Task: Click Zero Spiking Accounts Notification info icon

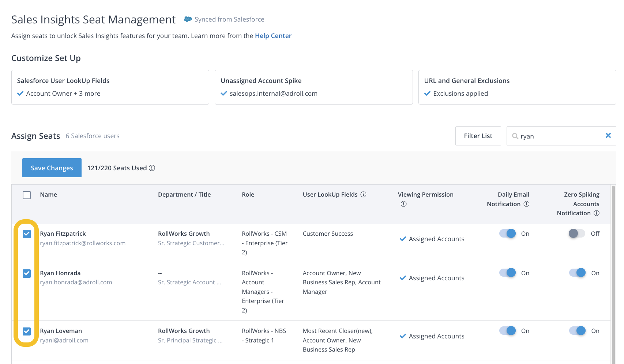Action: [x=596, y=213]
